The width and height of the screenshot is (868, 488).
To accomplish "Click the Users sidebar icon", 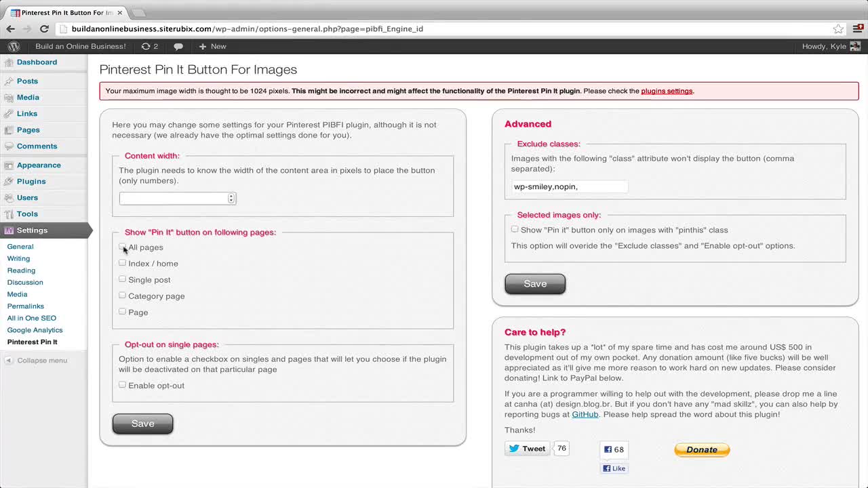I will [x=9, y=198].
